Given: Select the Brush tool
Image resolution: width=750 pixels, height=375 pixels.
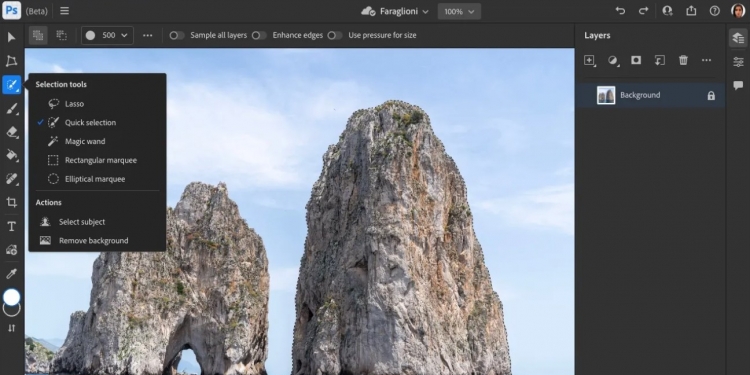Looking at the screenshot, I should coord(11,109).
